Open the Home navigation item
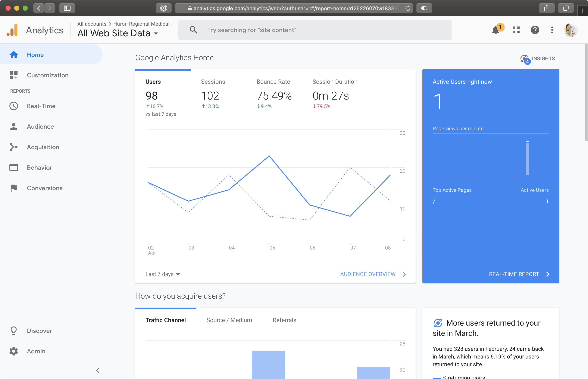This screenshot has width=588, height=379. point(51,55)
